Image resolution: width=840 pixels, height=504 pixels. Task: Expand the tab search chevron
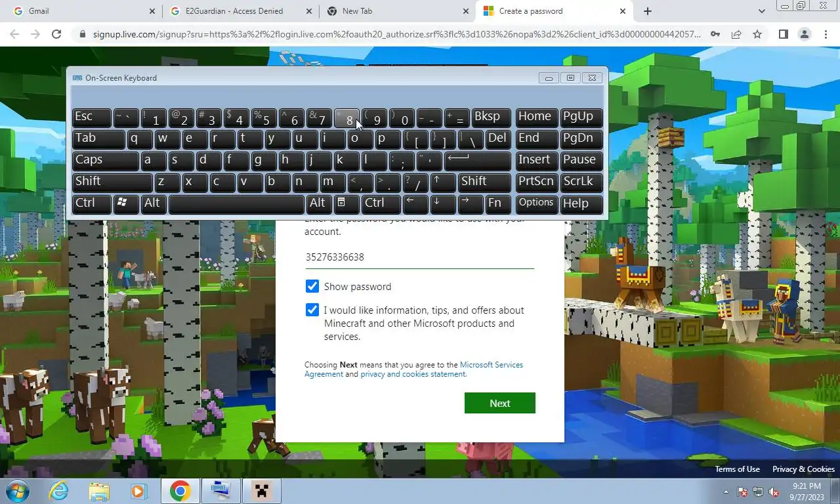(x=761, y=11)
